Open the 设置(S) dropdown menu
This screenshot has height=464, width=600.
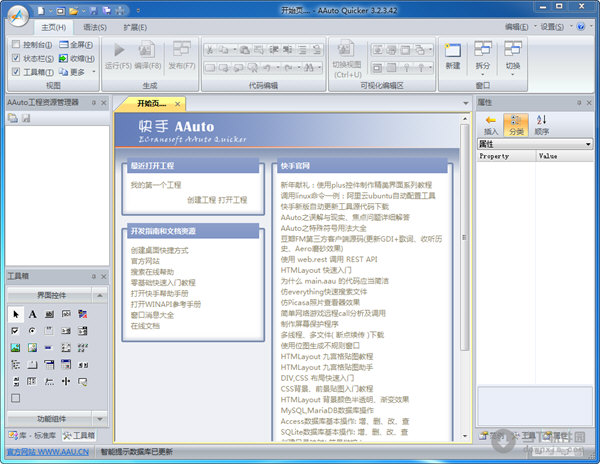[x=557, y=27]
